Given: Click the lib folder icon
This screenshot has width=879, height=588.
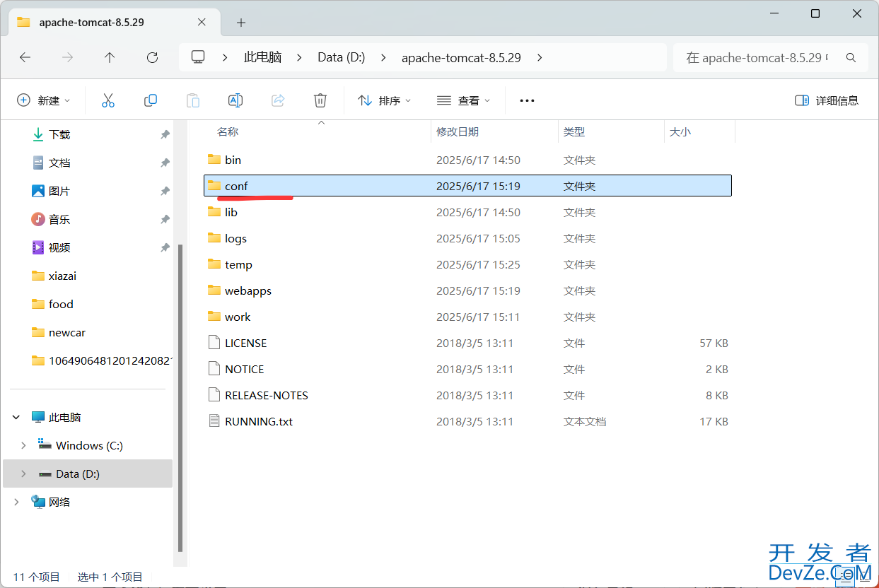Looking at the screenshot, I should pos(214,212).
